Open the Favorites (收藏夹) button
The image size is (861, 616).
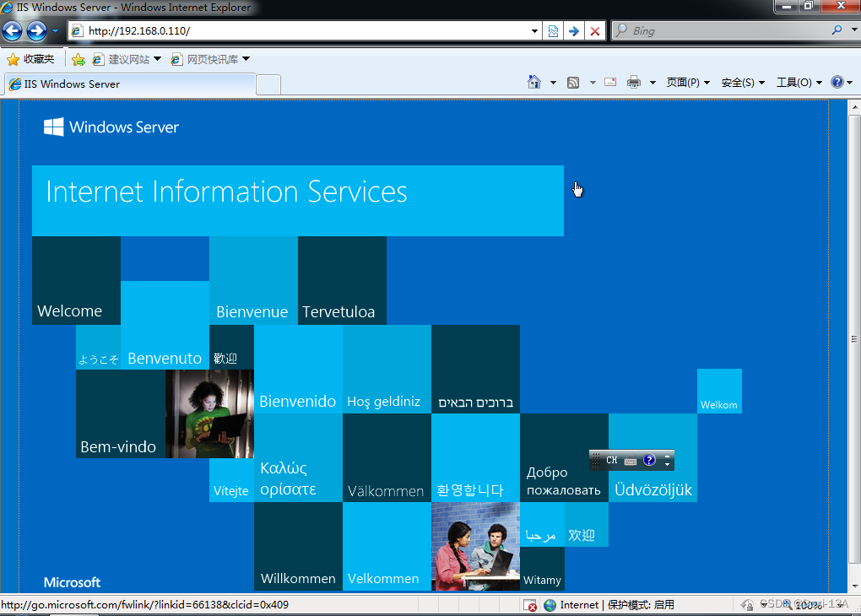(x=30, y=59)
